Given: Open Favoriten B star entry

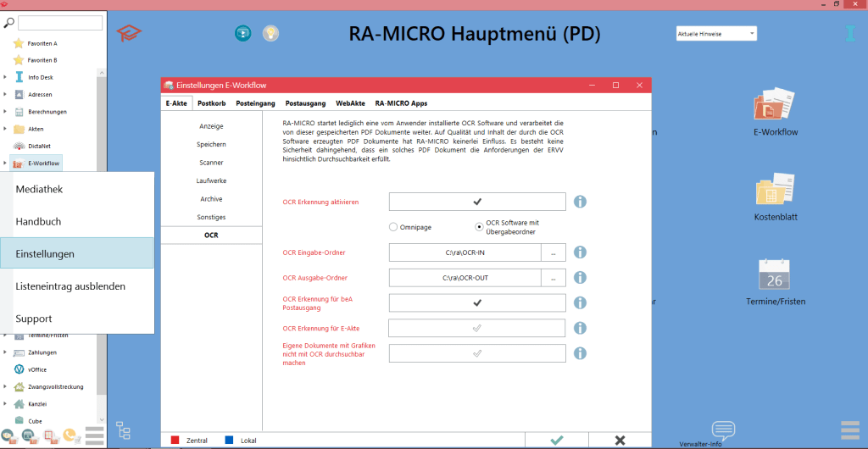Looking at the screenshot, I should (x=36, y=59).
